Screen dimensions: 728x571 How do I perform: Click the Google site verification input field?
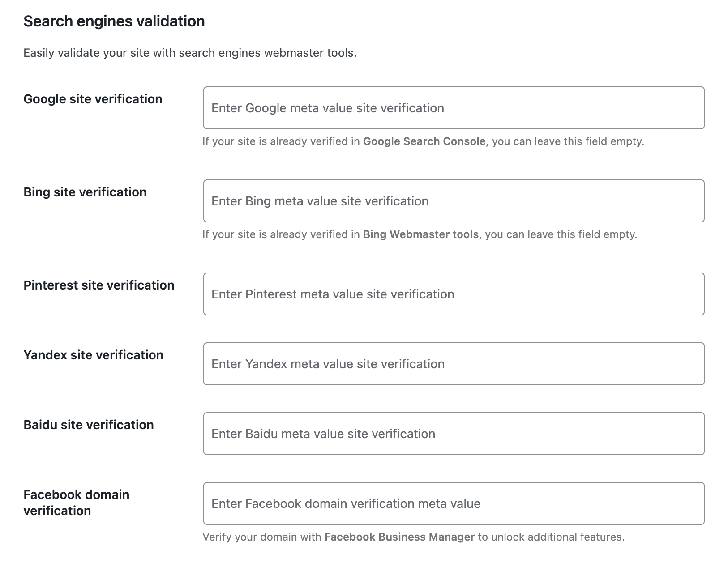pyautogui.click(x=454, y=108)
